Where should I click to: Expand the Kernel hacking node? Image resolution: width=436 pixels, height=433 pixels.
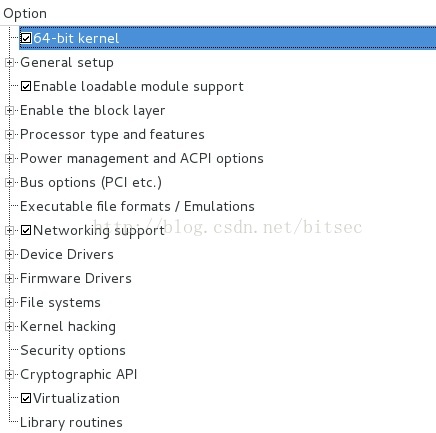[9, 326]
